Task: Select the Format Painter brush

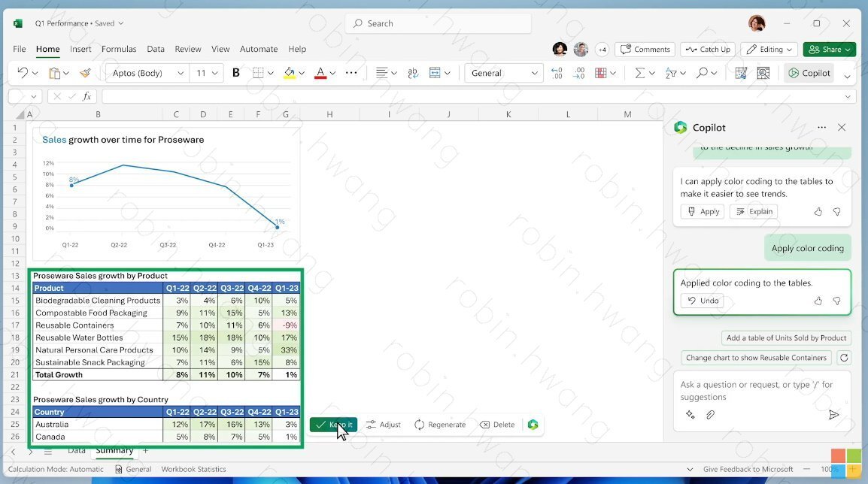Action: tap(85, 72)
